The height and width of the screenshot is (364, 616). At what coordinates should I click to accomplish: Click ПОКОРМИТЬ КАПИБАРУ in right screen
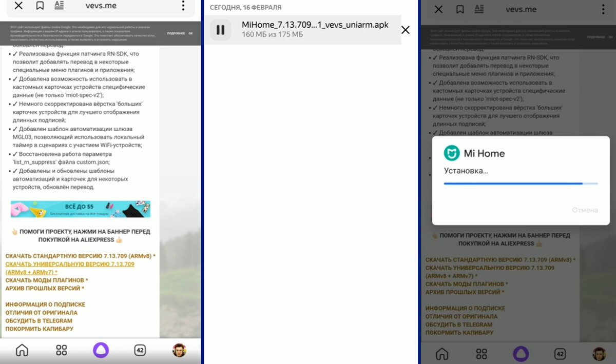click(459, 333)
